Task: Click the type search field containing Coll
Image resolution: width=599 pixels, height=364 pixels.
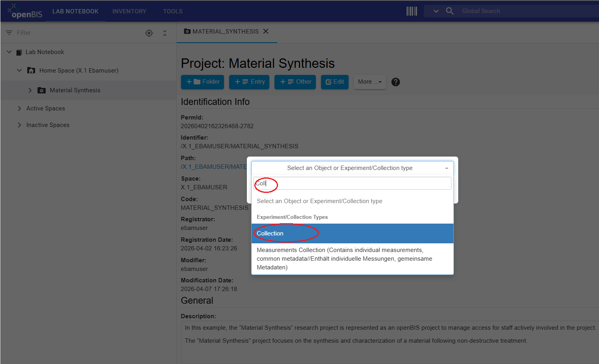Action: (x=352, y=183)
